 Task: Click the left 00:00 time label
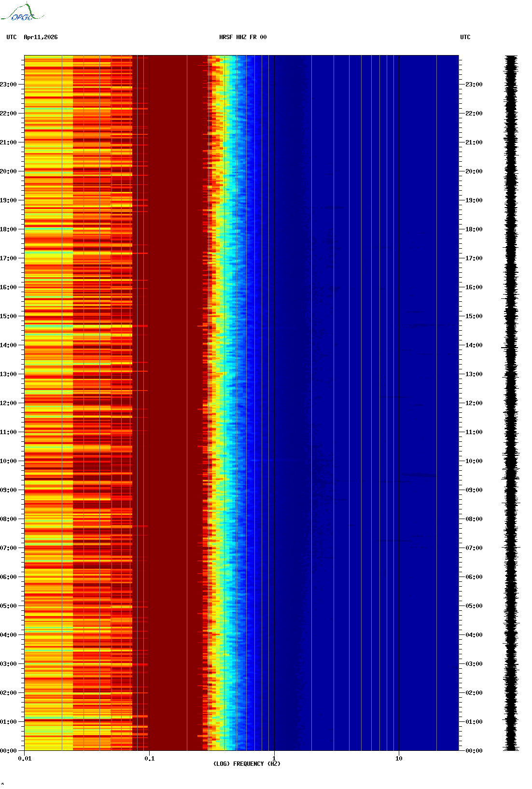point(8,751)
